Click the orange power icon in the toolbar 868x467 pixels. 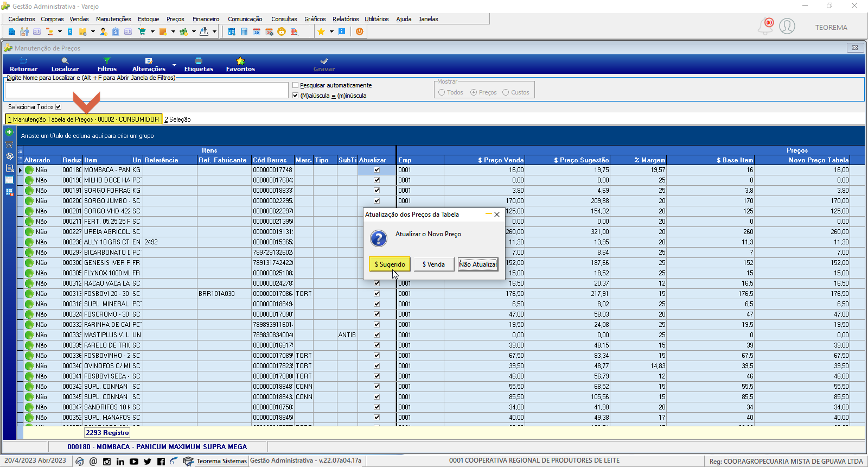tap(359, 31)
